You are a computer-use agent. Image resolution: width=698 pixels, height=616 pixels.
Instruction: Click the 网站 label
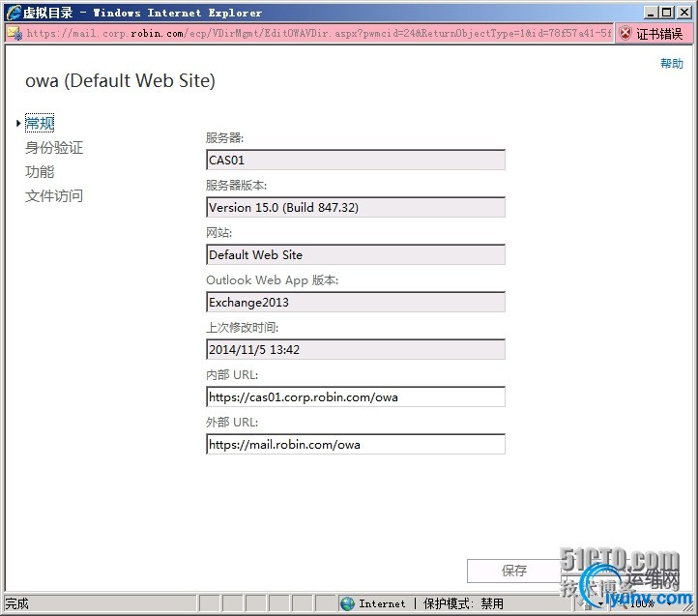click(x=219, y=232)
